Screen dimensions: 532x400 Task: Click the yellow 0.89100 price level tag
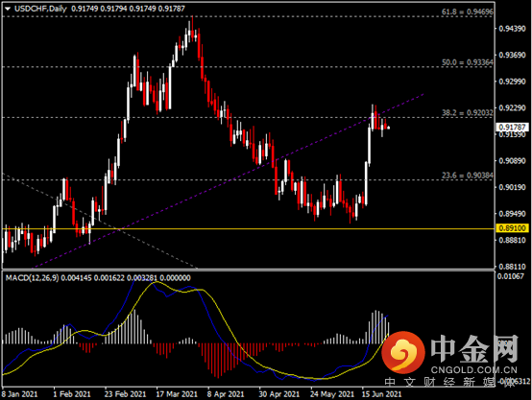tap(513, 228)
